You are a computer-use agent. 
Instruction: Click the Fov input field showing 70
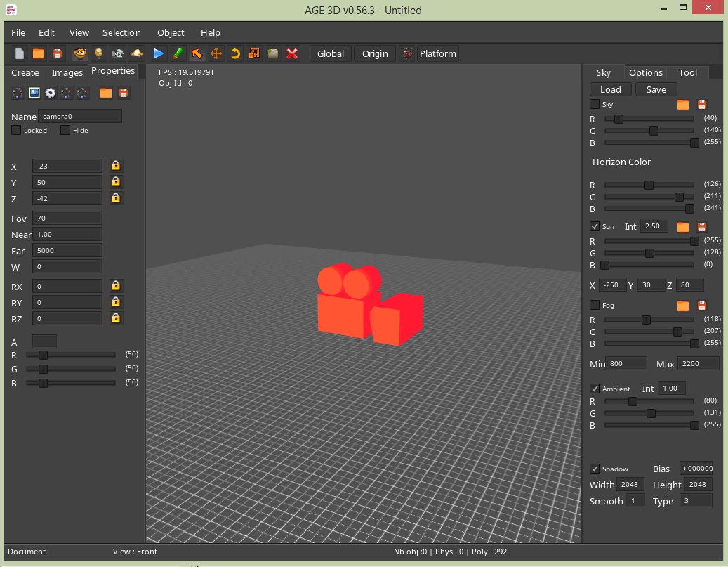(67, 218)
